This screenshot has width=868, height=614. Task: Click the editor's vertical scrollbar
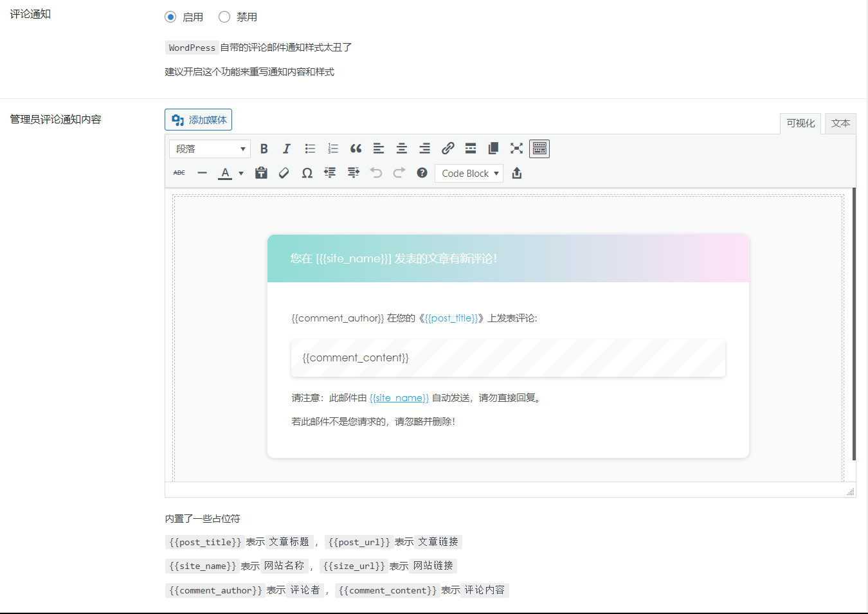tap(854, 324)
